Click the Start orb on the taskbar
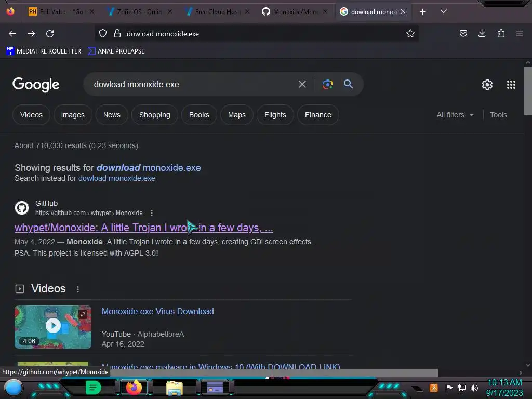The height and width of the screenshot is (399, 532). pos(14,388)
